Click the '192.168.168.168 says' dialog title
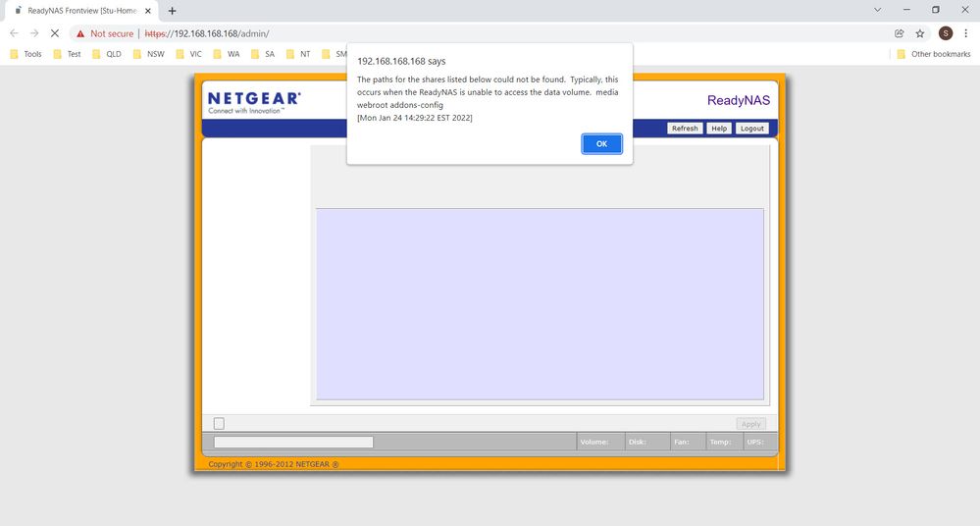The height and width of the screenshot is (526, 980). [401, 61]
